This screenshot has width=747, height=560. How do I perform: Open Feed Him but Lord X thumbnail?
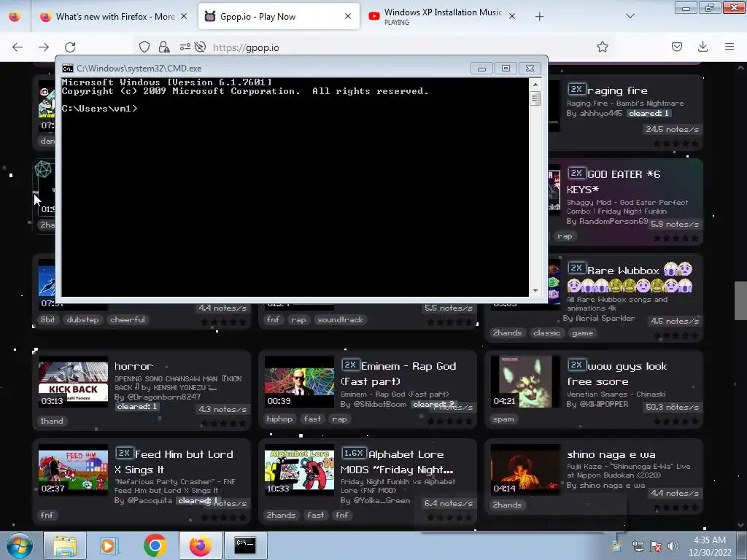pyautogui.click(x=73, y=470)
